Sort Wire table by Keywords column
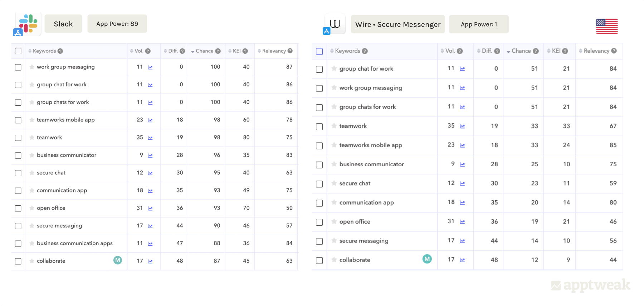The image size is (644, 306). coord(347,51)
